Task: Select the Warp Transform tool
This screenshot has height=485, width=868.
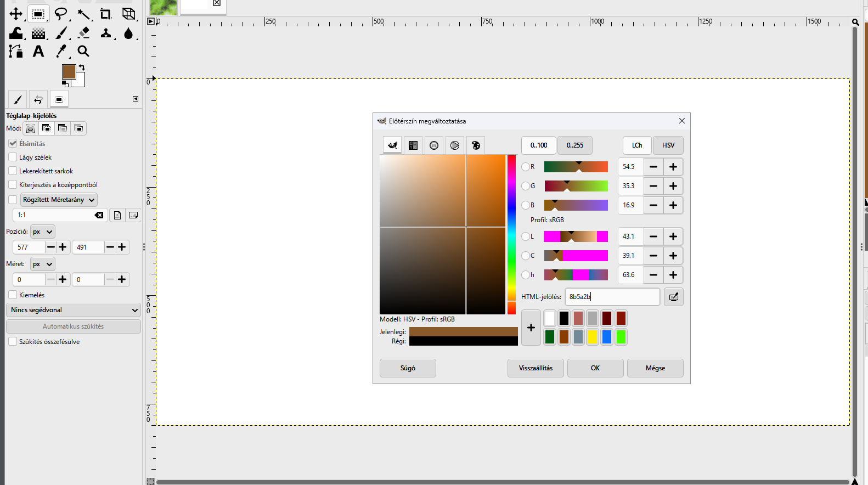Action: pyautogui.click(x=16, y=33)
